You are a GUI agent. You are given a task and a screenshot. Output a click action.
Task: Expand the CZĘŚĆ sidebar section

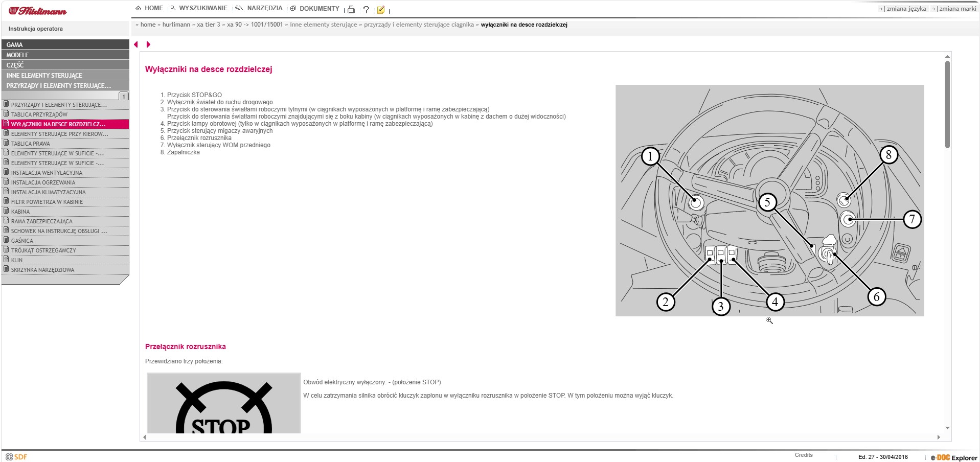click(65, 65)
